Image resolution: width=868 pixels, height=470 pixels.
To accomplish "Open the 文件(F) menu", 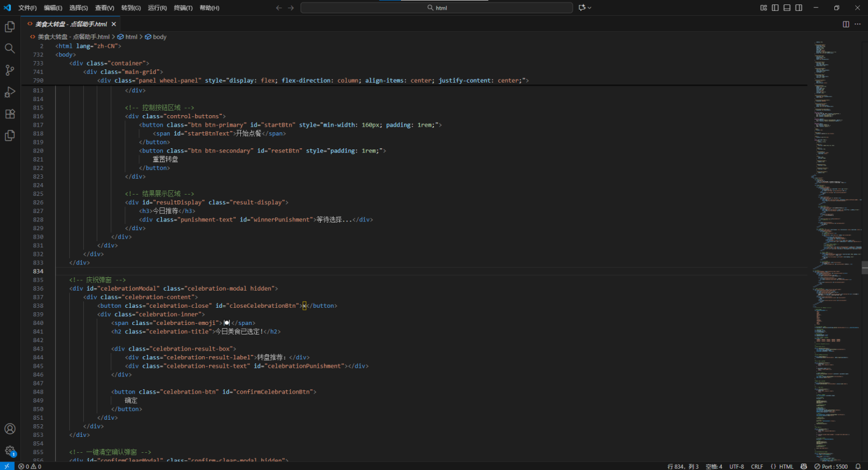I will (x=27, y=8).
